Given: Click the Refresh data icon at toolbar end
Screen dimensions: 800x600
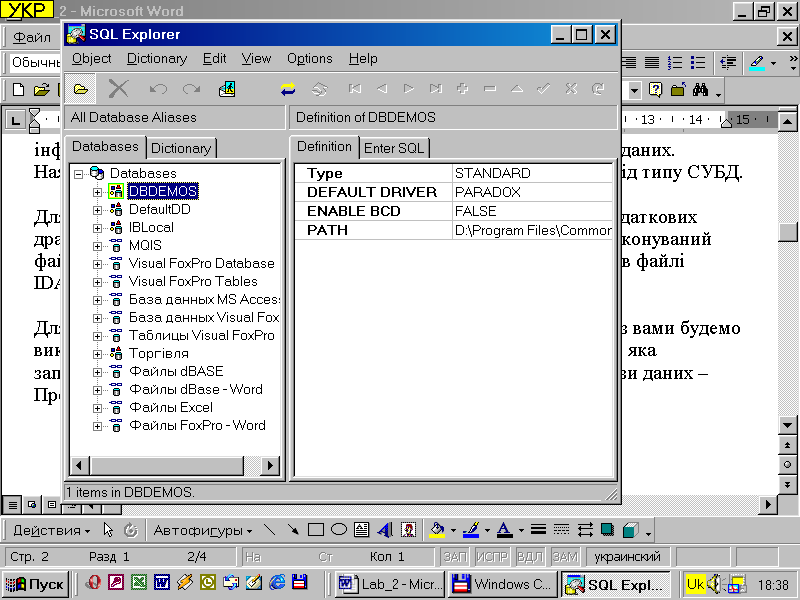Looking at the screenshot, I should point(598,89).
